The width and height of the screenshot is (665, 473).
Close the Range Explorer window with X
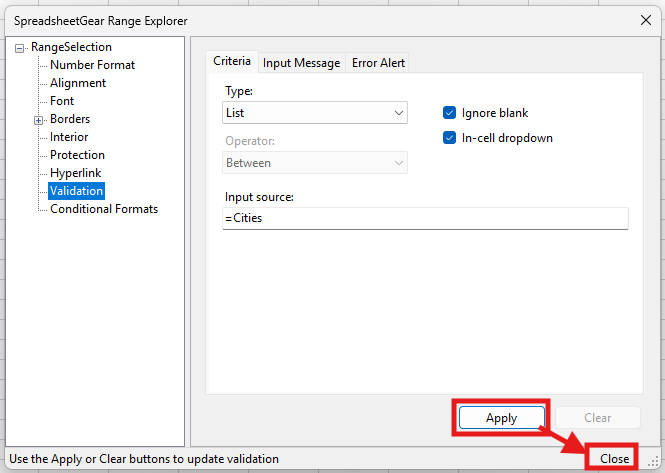coord(645,20)
